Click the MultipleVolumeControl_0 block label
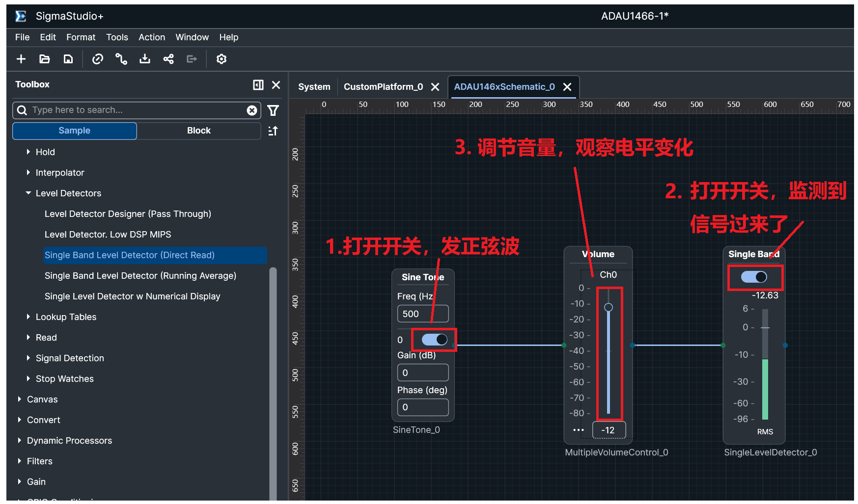Viewport: 858px width, 504px height. (616, 452)
